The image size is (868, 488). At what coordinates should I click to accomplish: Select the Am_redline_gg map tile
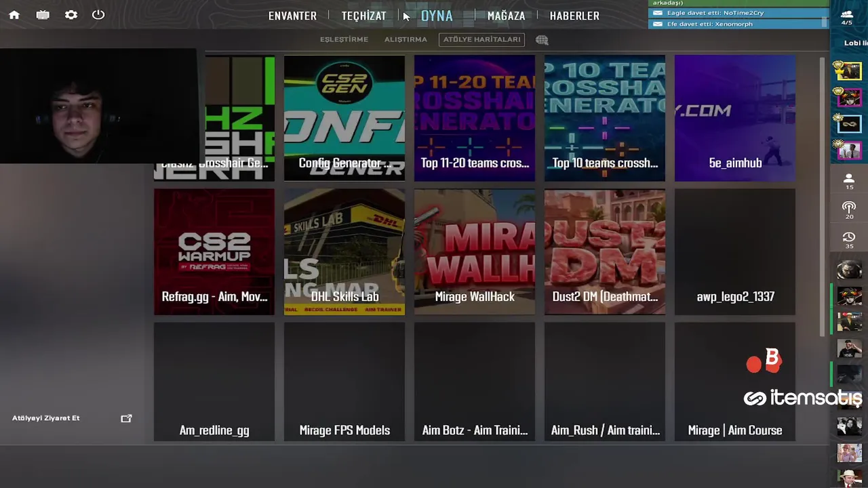pos(214,382)
